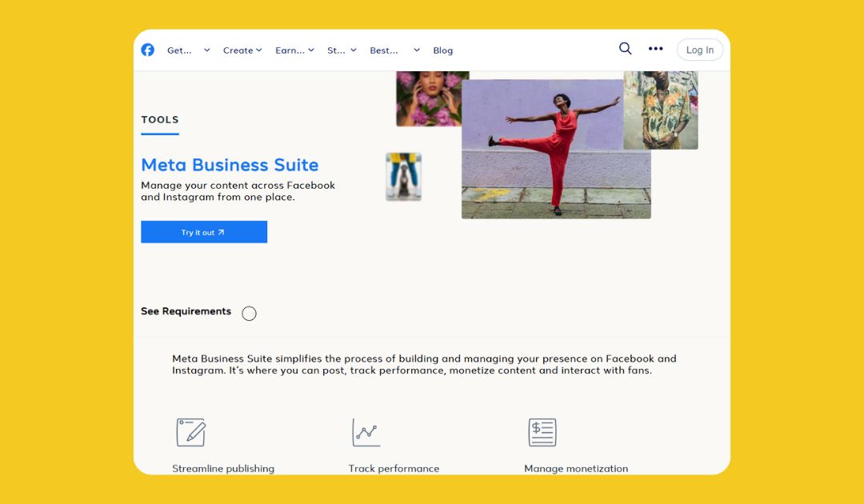This screenshot has height=504, width=864.
Task: Click the Streamline publishing text
Action: pos(223,469)
